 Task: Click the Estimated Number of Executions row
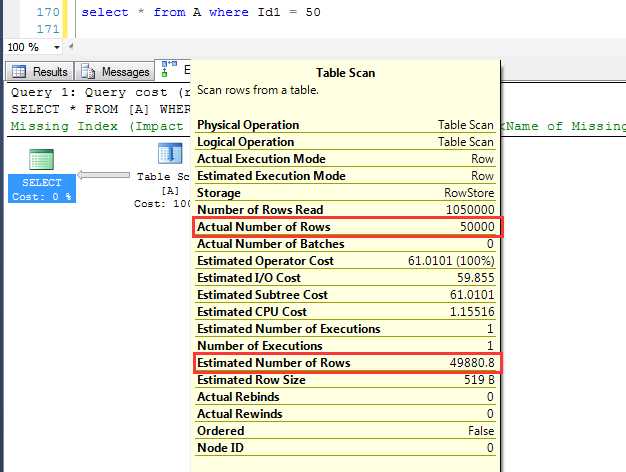click(345, 329)
